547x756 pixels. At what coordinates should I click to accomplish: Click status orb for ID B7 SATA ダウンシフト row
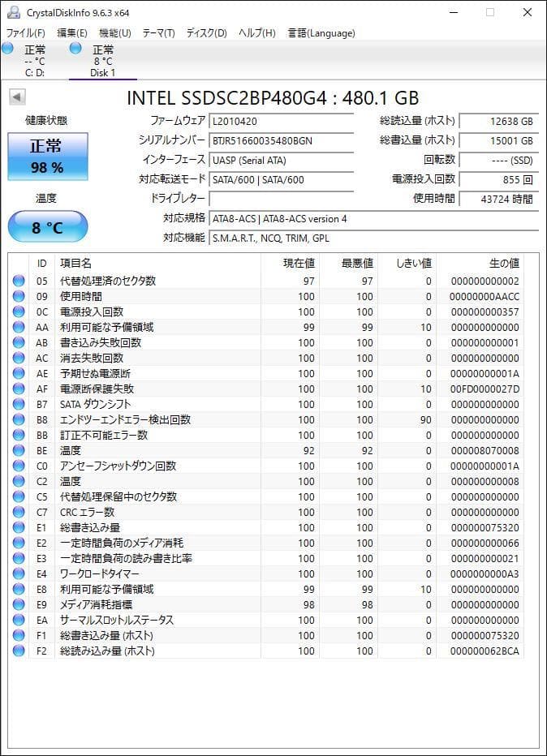coord(19,404)
